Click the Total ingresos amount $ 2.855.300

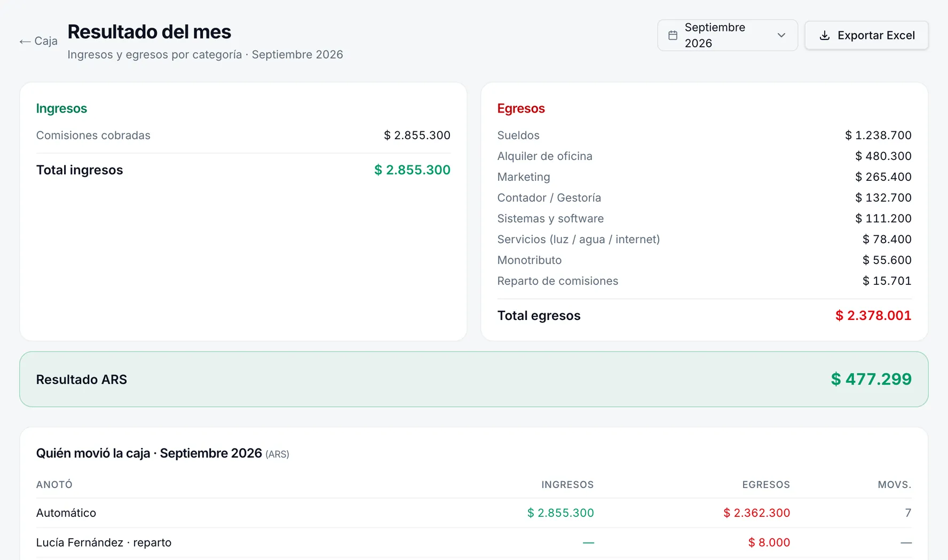click(412, 170)
